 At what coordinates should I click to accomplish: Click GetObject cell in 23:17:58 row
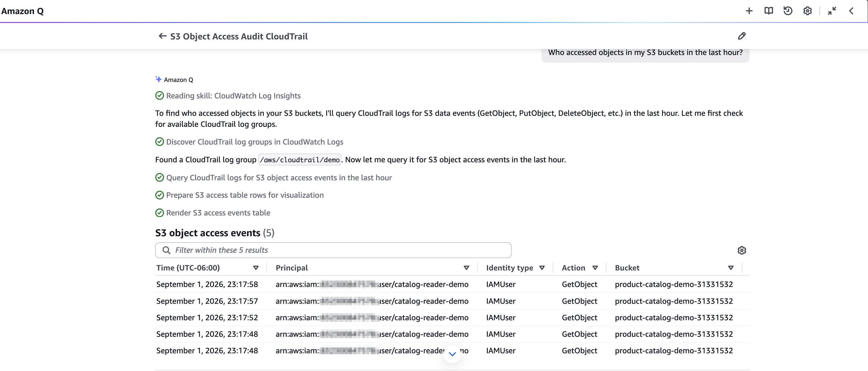[x=579, y=285]
